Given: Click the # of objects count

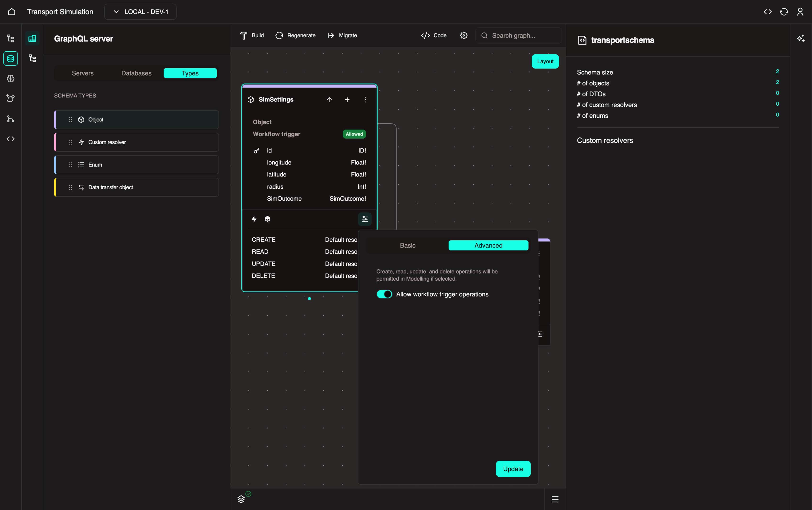Looking at the screenshot, I should (x=777, y=82).
